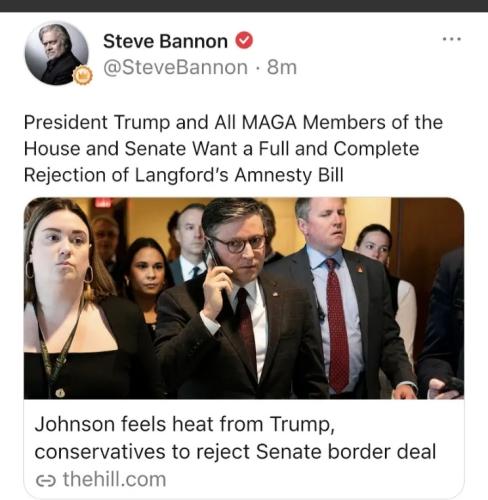Screen dimensions: 488x500
Task: Click 'conservatives to reject Senate border deal' text
Action: point(235,452)
